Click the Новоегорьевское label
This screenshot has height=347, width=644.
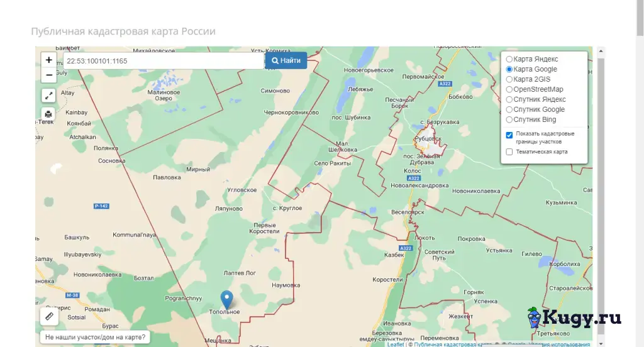click(x=369, y=70)
